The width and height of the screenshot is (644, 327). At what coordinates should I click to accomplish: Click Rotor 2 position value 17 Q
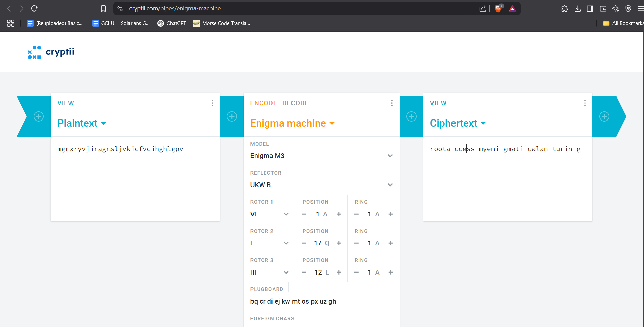pyautogui.click(x=322, y=243)
